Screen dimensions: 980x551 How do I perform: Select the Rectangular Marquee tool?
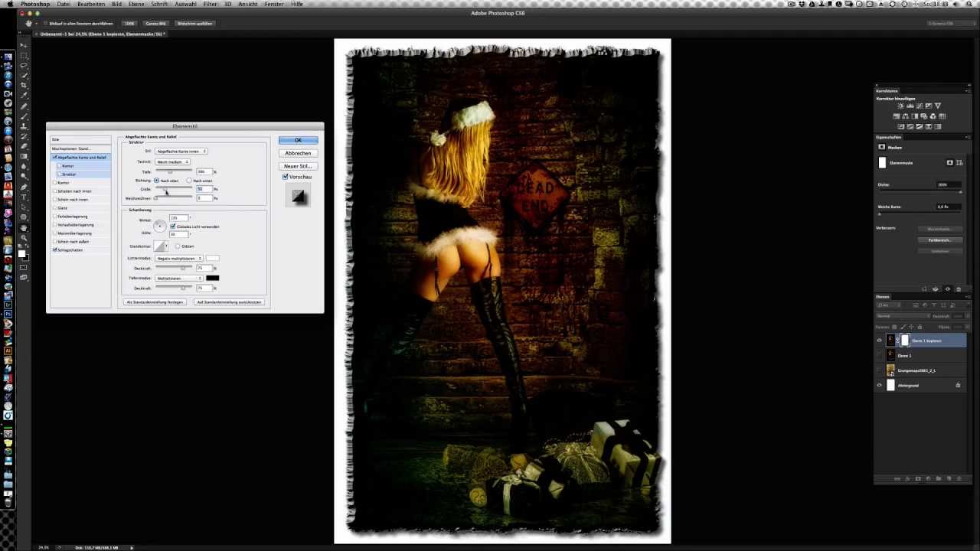pos(24,54)
